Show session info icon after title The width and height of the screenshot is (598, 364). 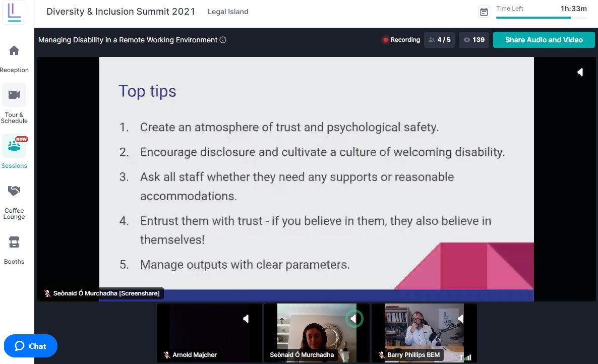pyautogui.click(x=223, y=40)
